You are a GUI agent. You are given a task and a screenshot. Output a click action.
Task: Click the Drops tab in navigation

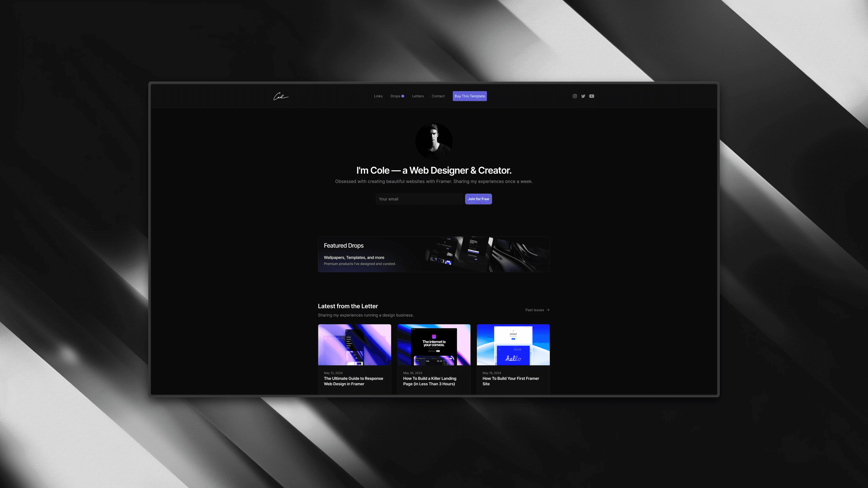[x=396, y=96]
